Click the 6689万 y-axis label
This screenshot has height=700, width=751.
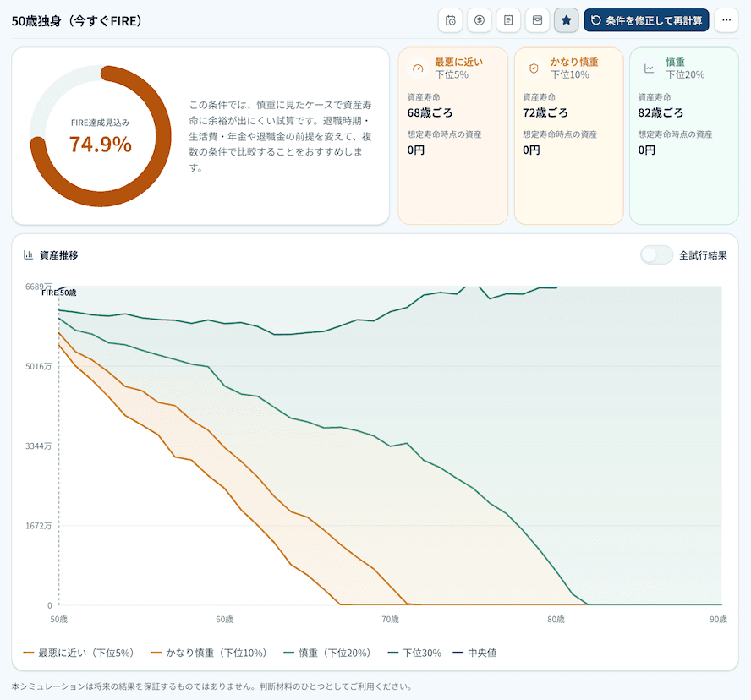[38, 287]
